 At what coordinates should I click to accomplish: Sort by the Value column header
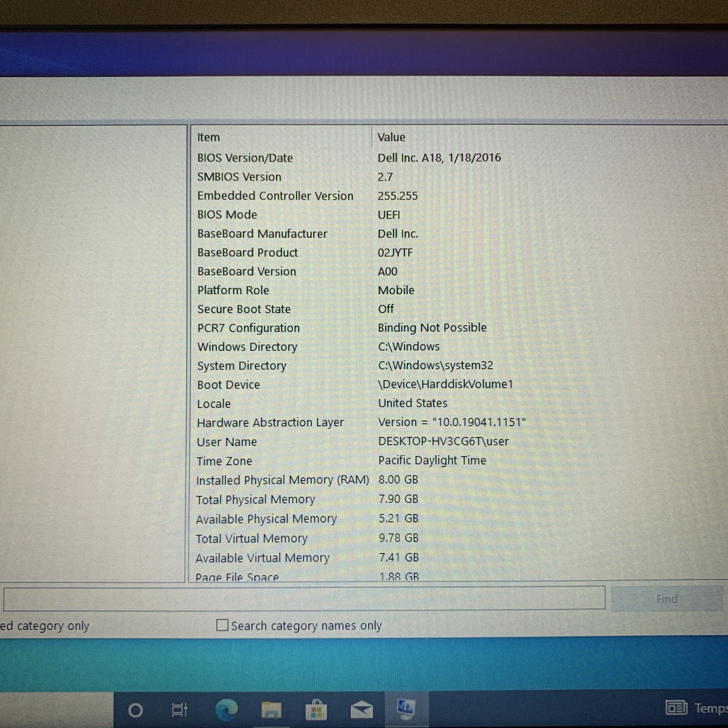click(550, 137)
